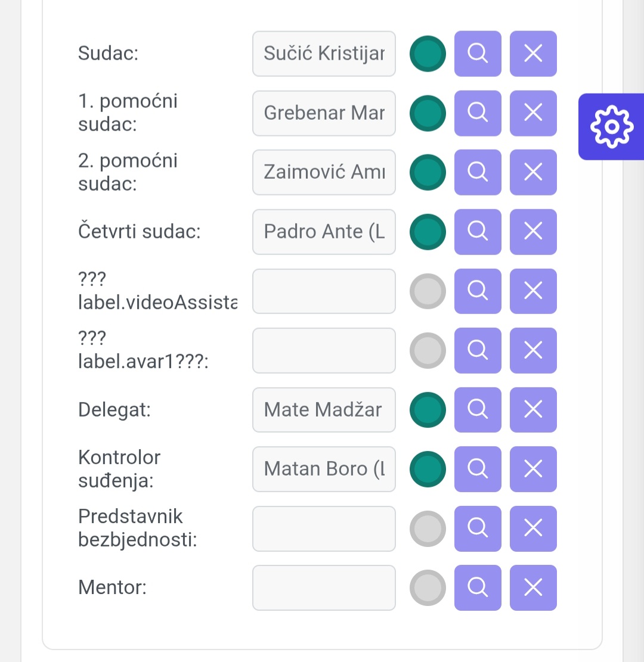Clear the Sudac field with X
The height and width of the screenshot is (662, 644).
coord(533,54)
